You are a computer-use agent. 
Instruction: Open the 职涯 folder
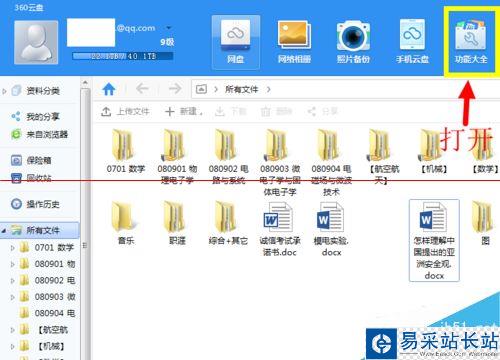(177, 223)
